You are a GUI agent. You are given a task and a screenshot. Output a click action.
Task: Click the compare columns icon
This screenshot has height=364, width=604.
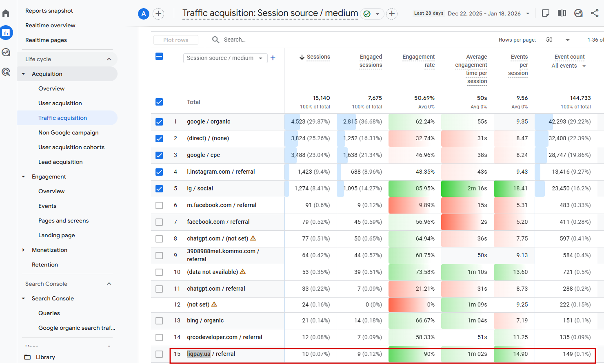tap(562, 13)
